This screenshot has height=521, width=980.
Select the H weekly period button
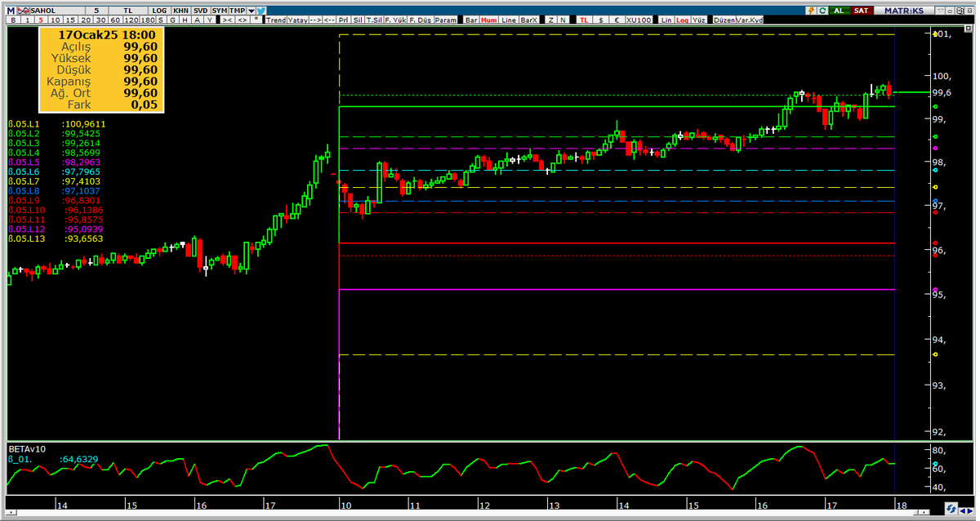185,20
